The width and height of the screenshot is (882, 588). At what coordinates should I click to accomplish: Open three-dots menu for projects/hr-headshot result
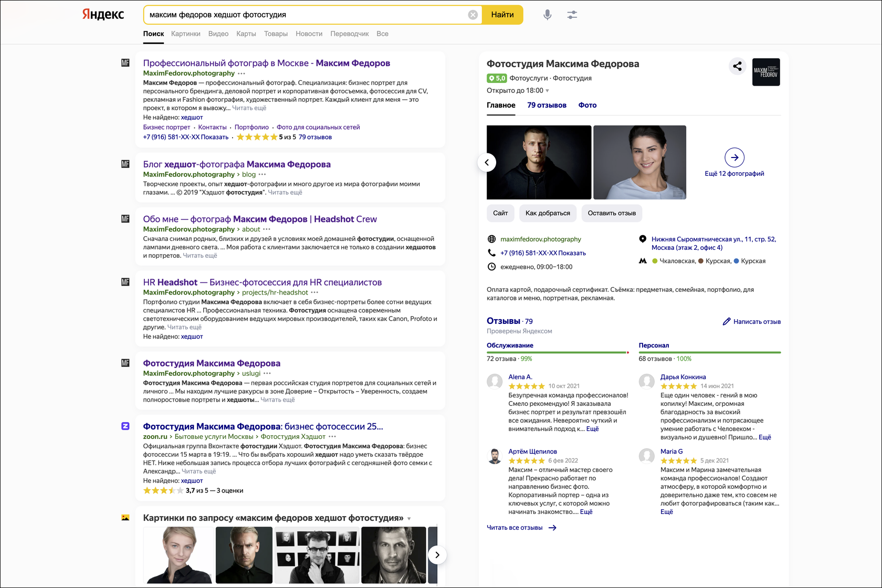tap(314, 292)
